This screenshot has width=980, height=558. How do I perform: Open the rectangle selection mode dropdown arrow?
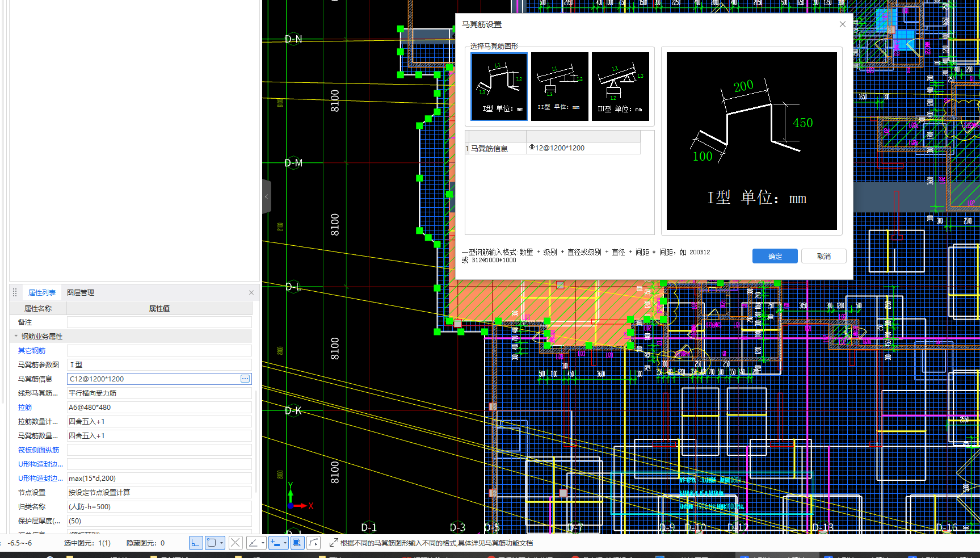pyautogui.click(x=222, y=543)
